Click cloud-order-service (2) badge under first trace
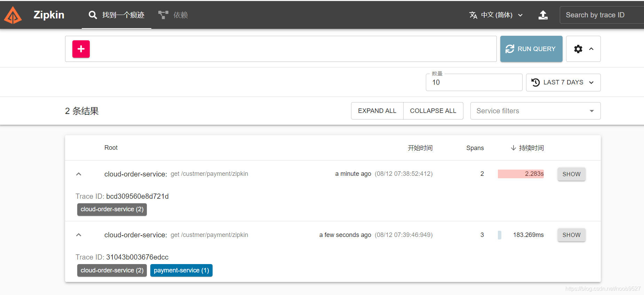This screenshot has width=644, height=295. click(x=112, y=209)
